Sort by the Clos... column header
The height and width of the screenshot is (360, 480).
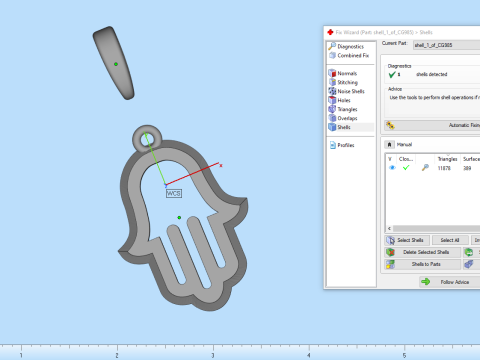[406, 159]
